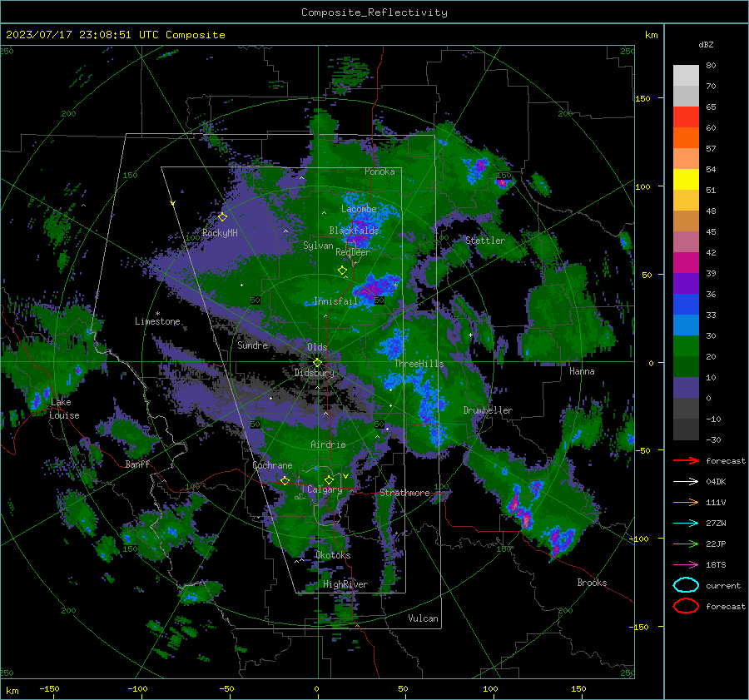This screenshot has height=700, width=749.
Task: Click the cyan 27ZW arrow icon
Action: (686, 524)
